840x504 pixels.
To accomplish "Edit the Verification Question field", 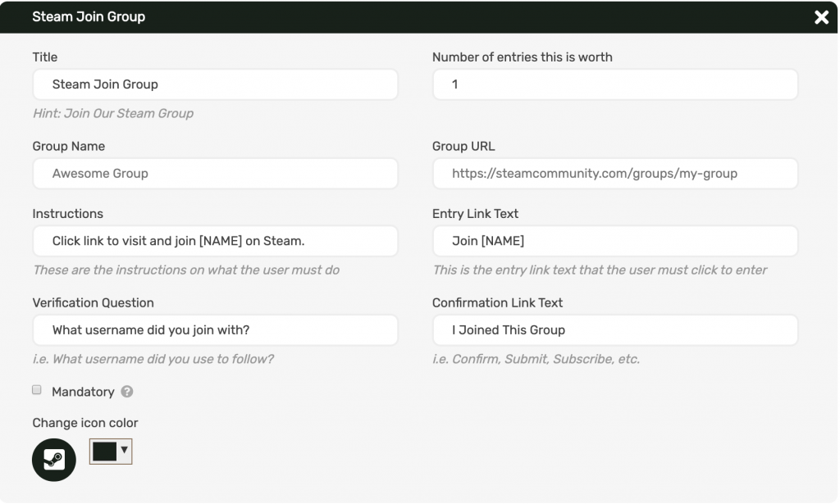I will [x=216, y=330].
